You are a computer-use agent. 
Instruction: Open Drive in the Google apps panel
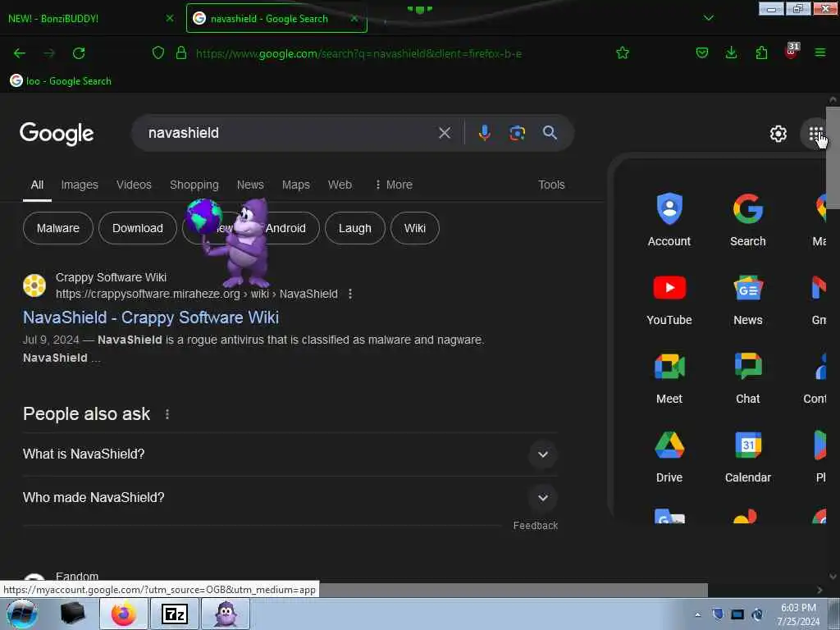pyautogui.click(x=669, y=456)
